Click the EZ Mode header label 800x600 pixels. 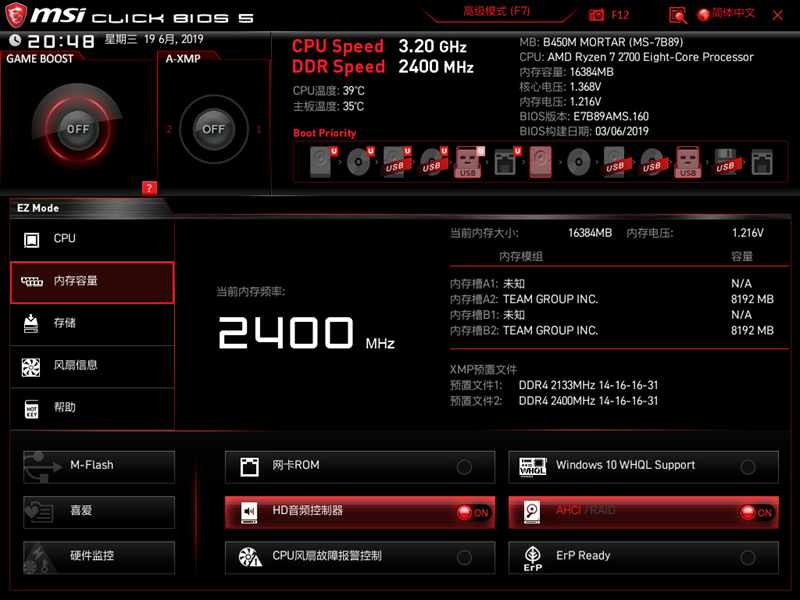tap(38, 208)
